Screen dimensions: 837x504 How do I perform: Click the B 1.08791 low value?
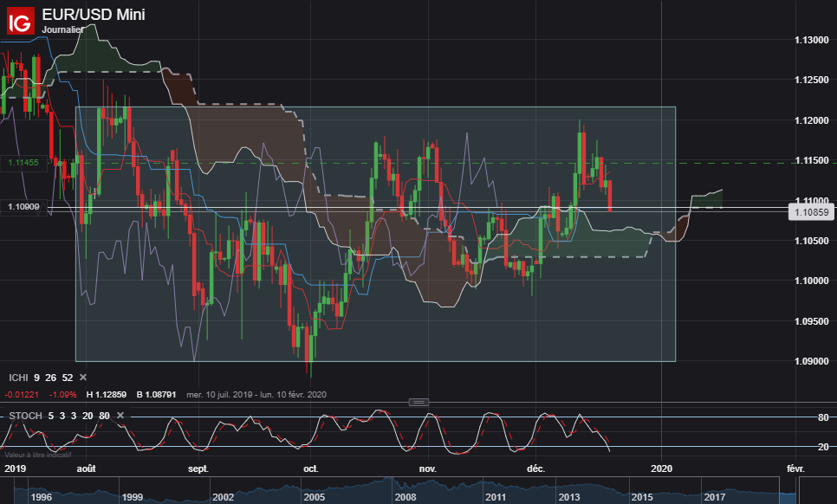(x=156, y=395)
